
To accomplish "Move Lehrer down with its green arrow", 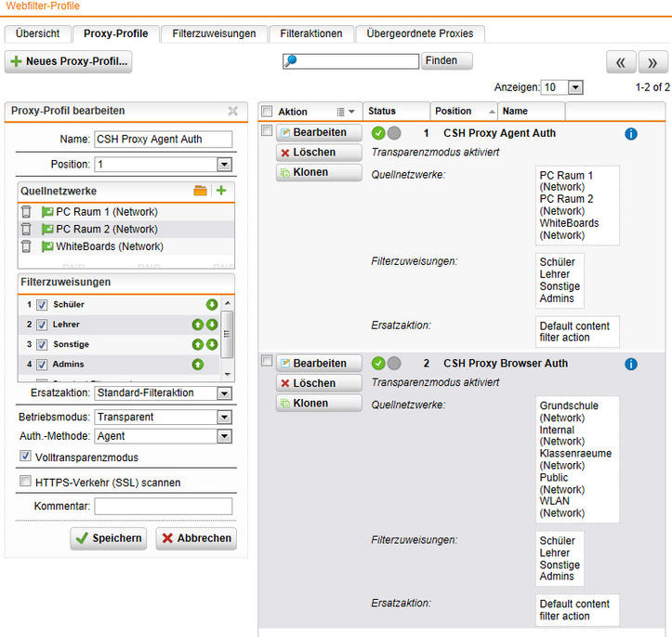I will [212, 325].
